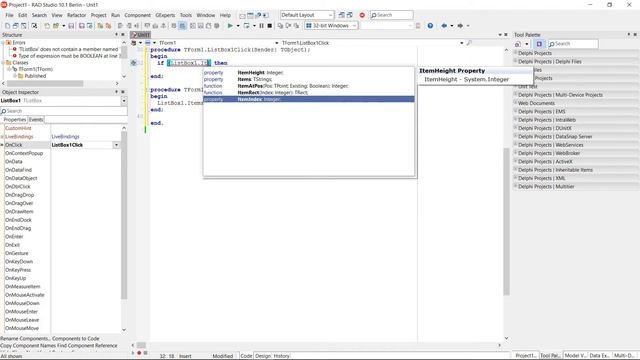Select the OnKeyPress event row
Screen dimensions: 640x360
point(63,270)
